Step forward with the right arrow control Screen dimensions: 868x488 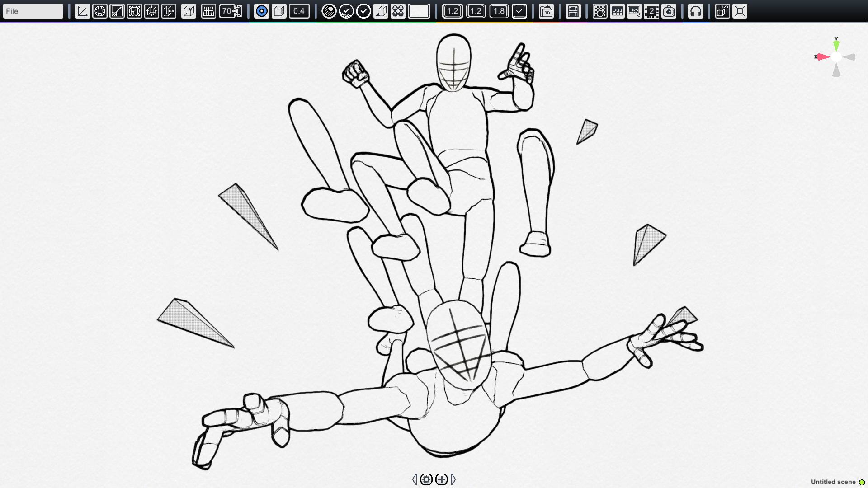point(453,479)
